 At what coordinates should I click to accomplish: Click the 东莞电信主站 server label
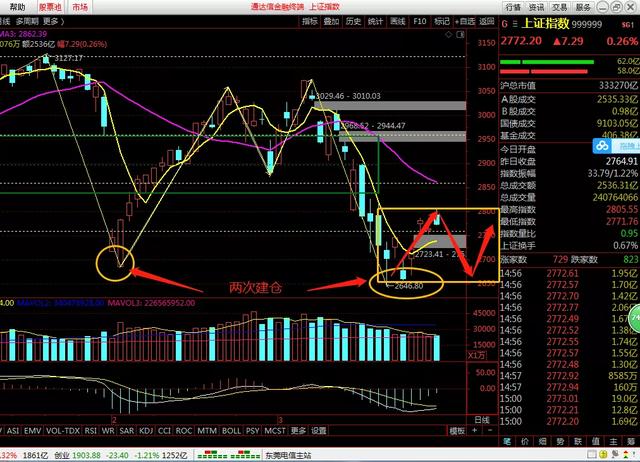click(288, 455)
